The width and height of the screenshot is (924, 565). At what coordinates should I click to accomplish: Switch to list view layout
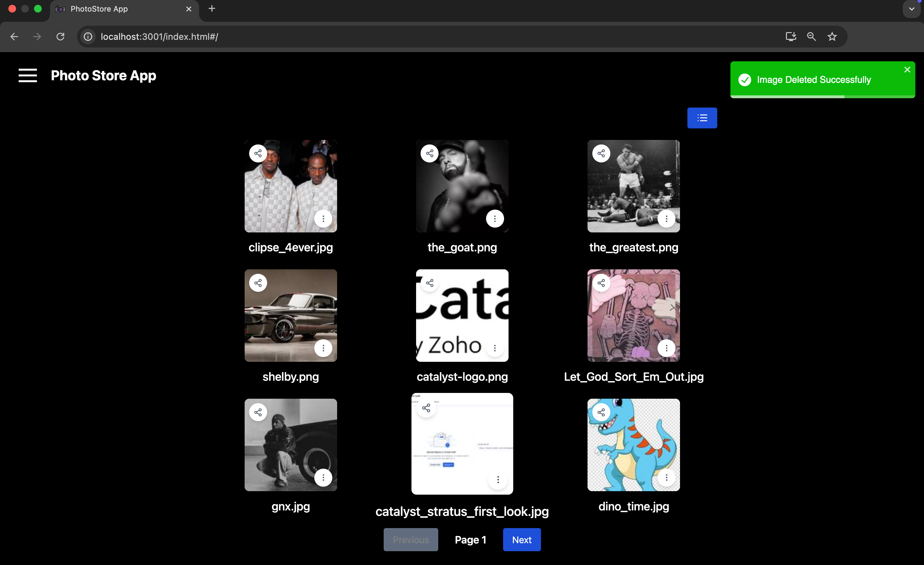pyautogui.click(x=702, y=118)
